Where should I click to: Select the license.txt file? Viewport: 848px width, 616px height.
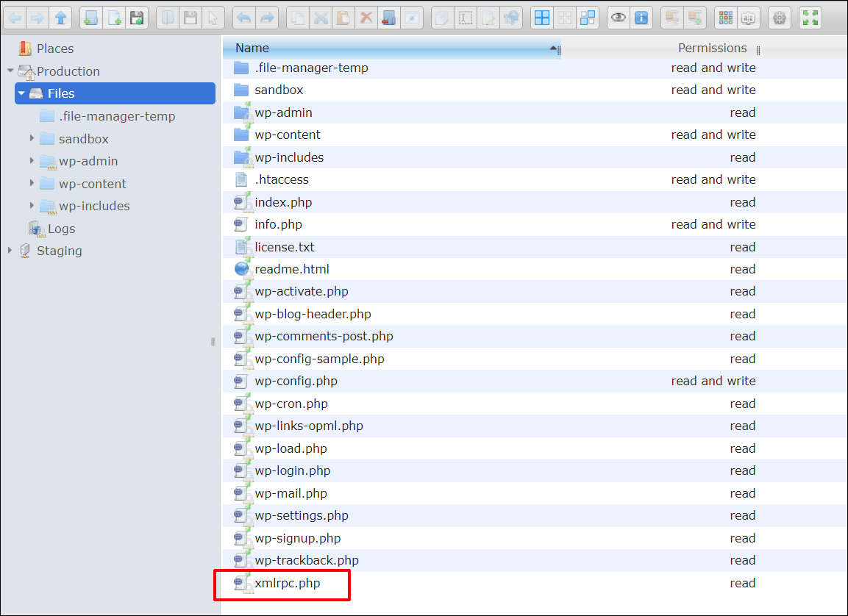point(535,247)
